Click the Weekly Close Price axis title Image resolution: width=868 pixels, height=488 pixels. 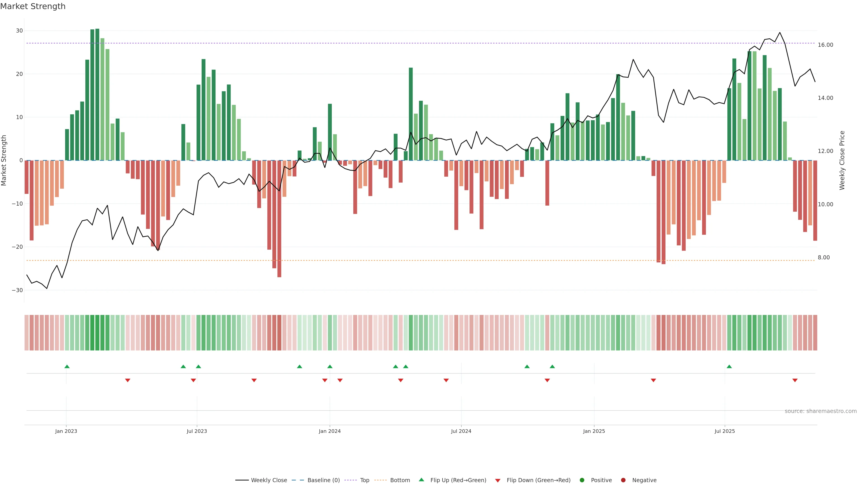842,160
